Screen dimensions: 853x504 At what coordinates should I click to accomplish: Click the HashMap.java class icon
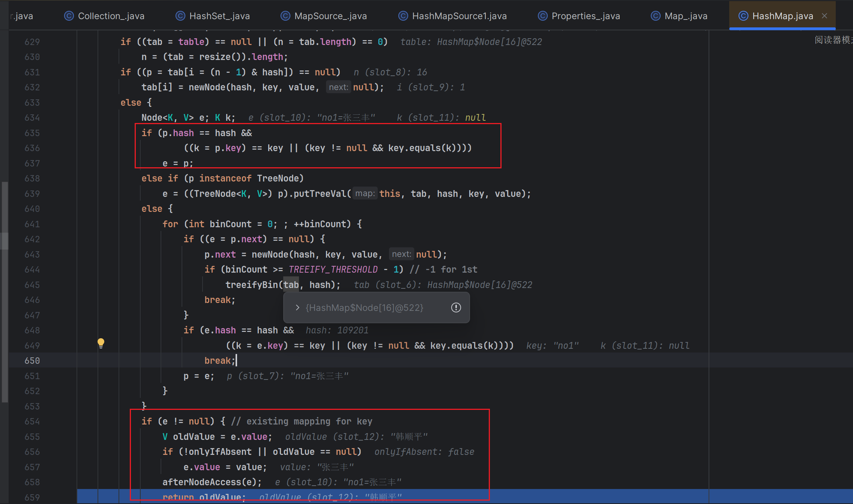tap(743, 16)
